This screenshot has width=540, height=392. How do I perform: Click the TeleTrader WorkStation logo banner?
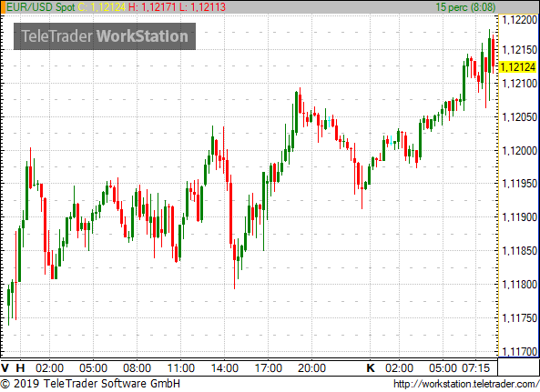105,36
